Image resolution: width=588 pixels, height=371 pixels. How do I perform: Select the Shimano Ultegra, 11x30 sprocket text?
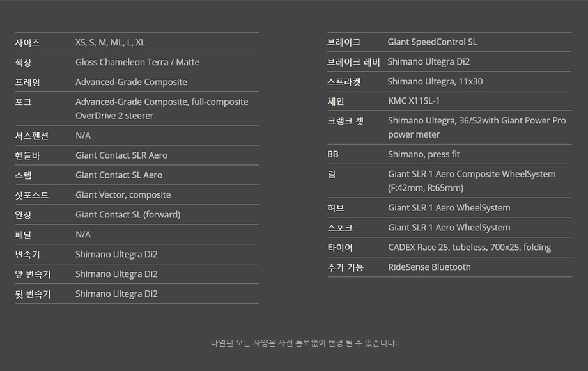[435, 81]
